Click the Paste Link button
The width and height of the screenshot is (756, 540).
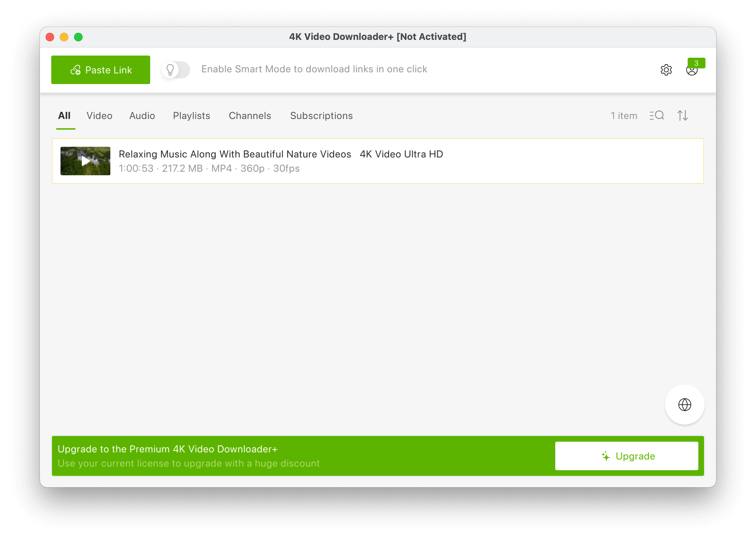(x=101, y=70)
